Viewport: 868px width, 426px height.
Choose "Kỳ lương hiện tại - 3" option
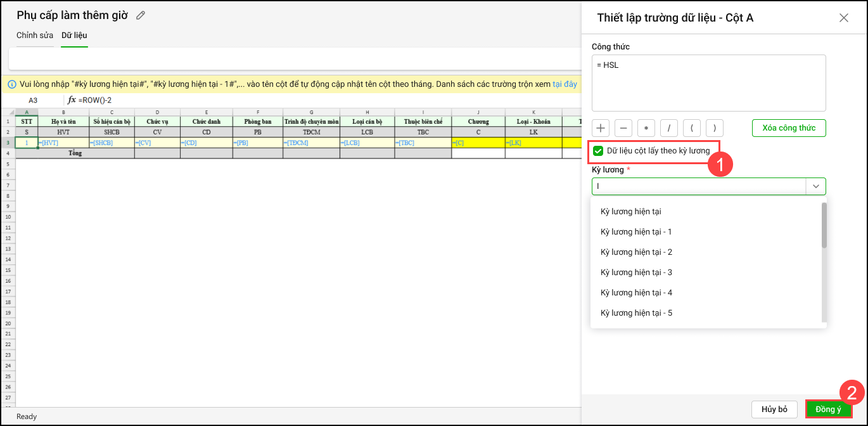click(636, 272)
